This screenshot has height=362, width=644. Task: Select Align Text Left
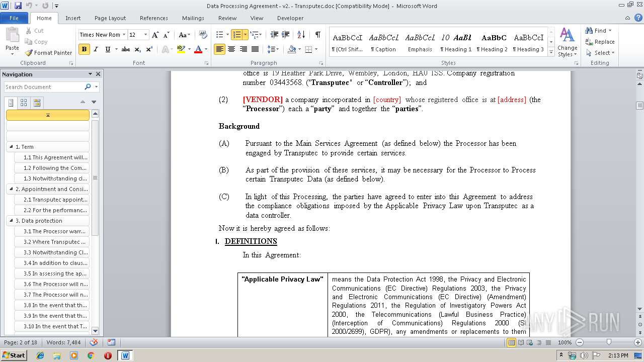click(219, 49)
